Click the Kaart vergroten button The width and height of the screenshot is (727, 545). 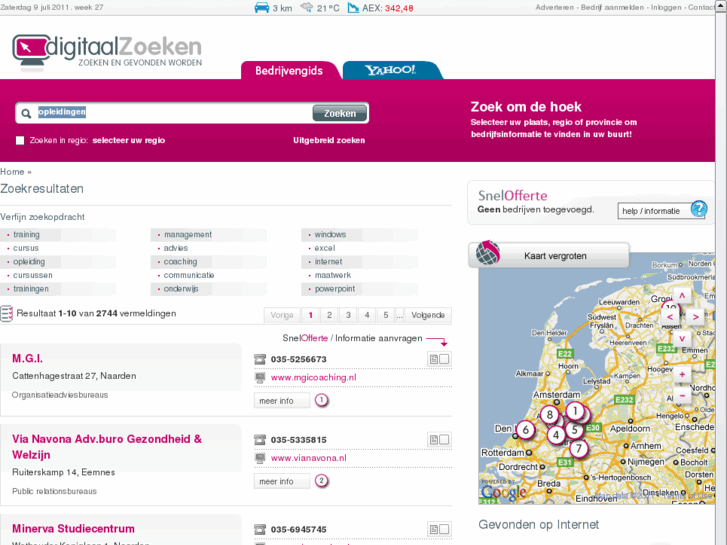point(548,256)
